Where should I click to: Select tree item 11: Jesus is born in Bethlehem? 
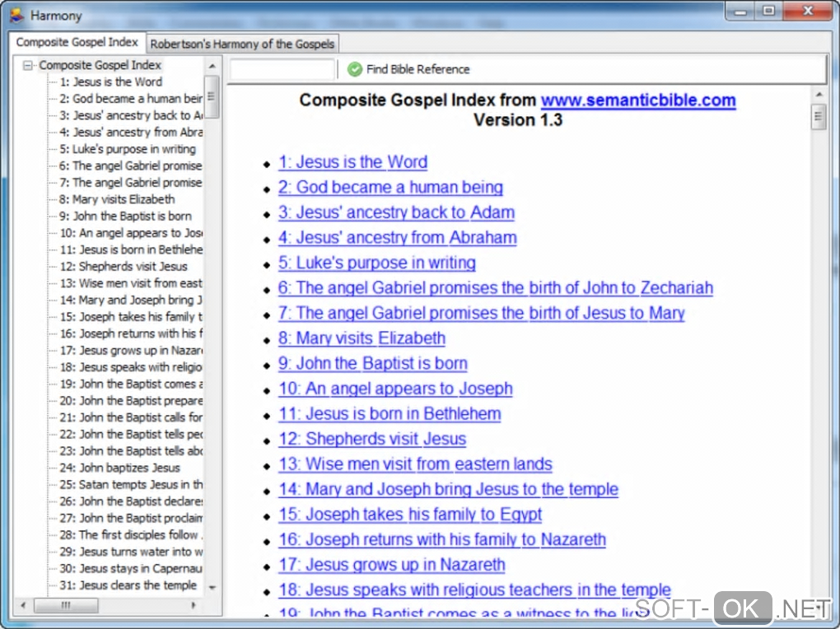point(131,249)
